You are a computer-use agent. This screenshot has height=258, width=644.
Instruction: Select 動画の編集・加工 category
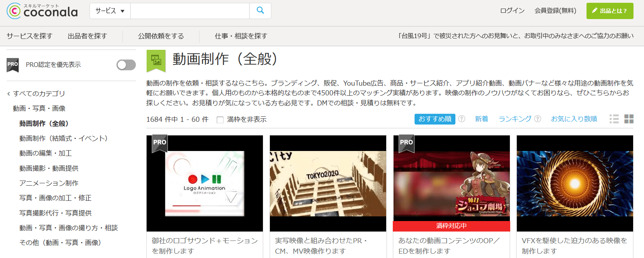click(x=45, y=153)
